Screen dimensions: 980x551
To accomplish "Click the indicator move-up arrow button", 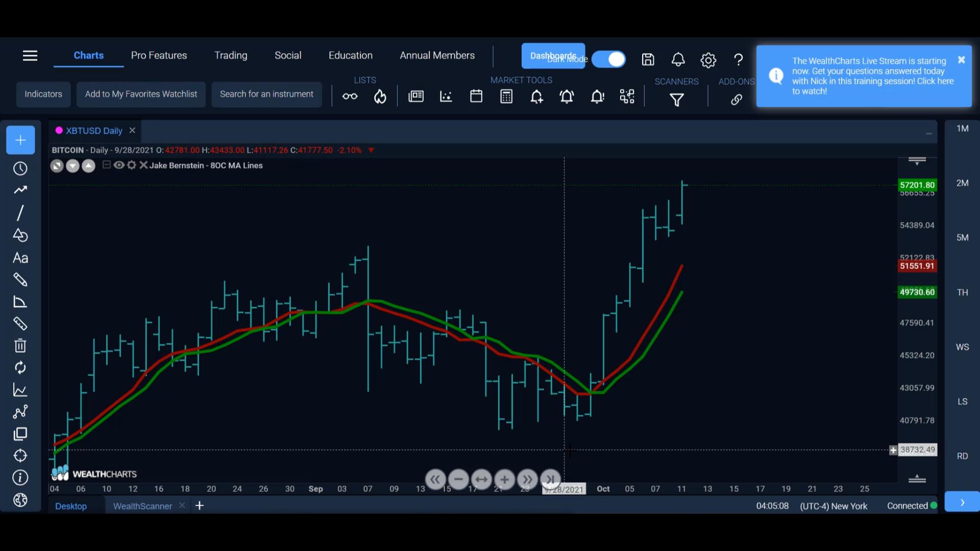I will pyautogui.click(x=89, y=166).
